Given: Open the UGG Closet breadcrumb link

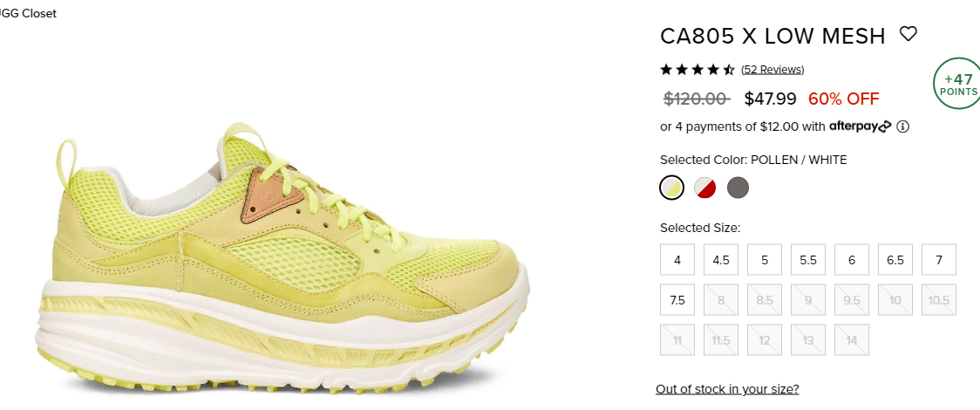Looking at the screenshot, I should [28, 13].
